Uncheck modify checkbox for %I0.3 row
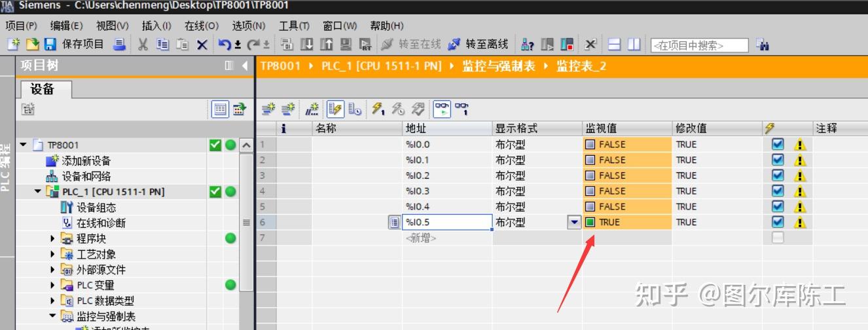 tap(778, 191)
